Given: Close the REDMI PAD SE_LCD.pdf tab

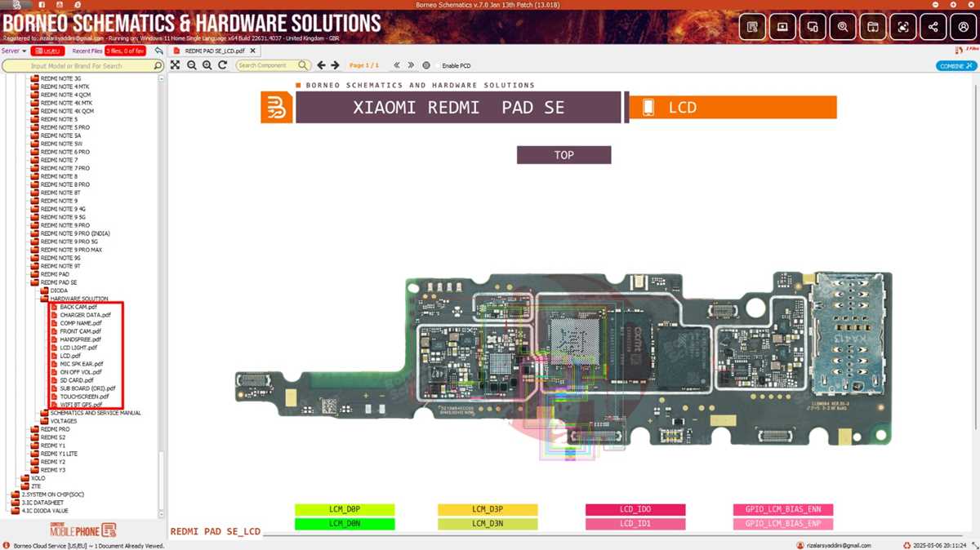Looking at the screenshot, I should coord(252,51).
